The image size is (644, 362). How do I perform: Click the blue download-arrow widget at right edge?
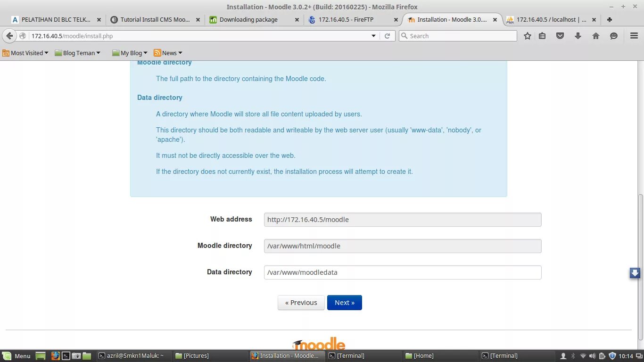coord(635,273)
